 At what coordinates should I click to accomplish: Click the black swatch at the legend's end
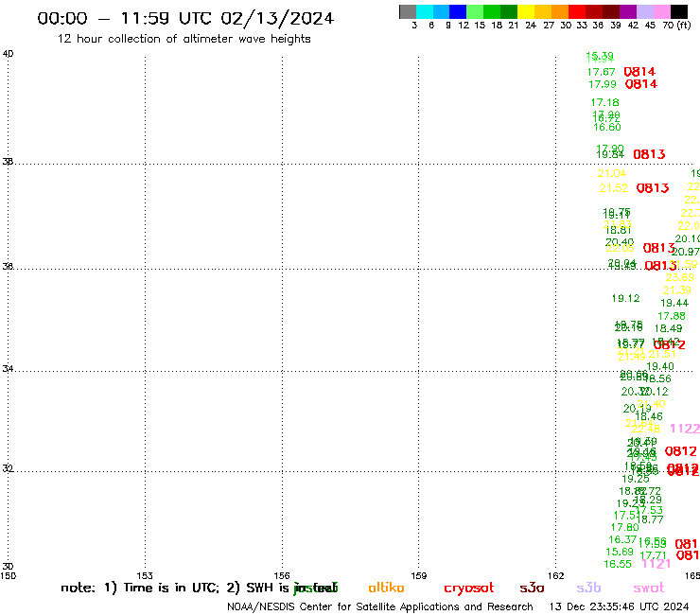678,11
